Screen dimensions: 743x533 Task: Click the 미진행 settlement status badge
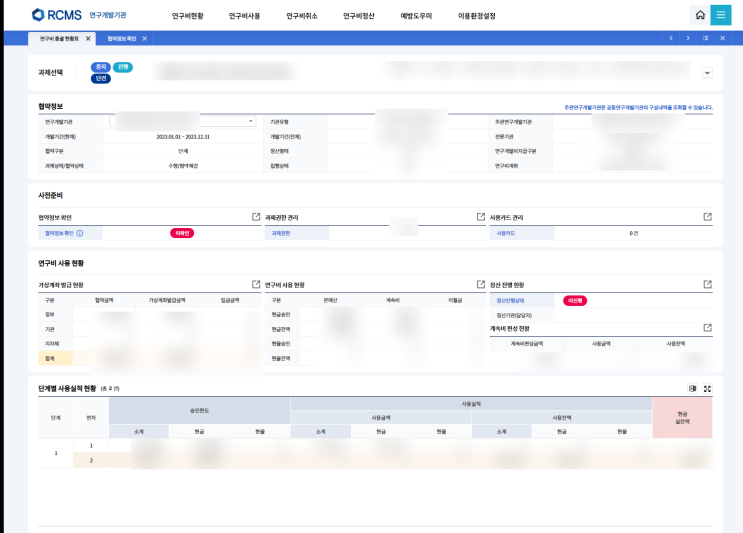575,300
